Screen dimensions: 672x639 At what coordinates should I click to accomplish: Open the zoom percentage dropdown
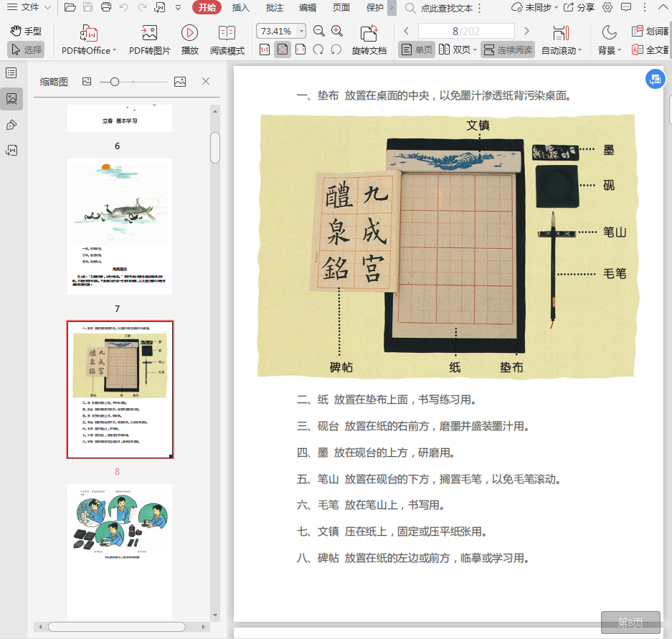click(x=300, y=32)
